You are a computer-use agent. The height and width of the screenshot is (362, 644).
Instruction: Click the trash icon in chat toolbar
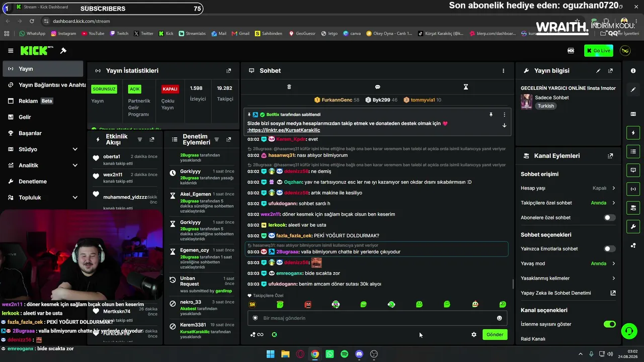point(289,87)
